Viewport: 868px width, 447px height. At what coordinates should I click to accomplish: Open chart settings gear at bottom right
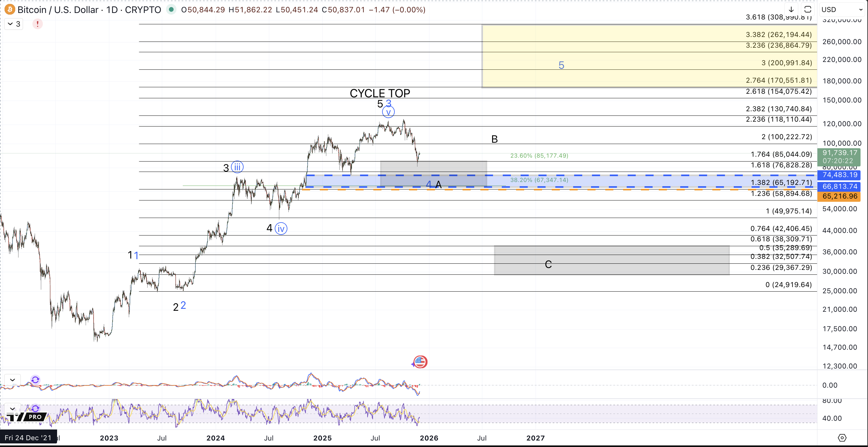pos(842,438)
